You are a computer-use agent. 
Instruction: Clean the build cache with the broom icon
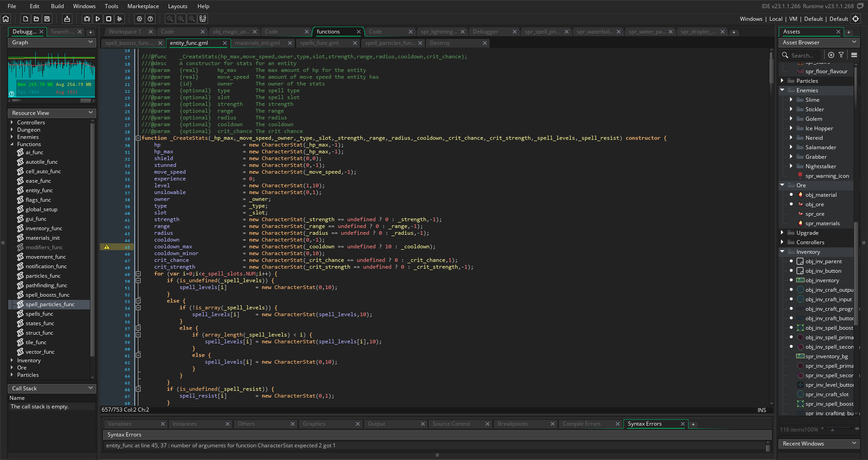[119, 19]
